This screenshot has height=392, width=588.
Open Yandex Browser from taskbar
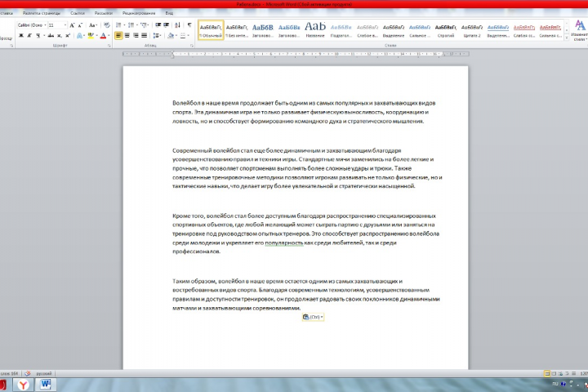tap(23, 385)
